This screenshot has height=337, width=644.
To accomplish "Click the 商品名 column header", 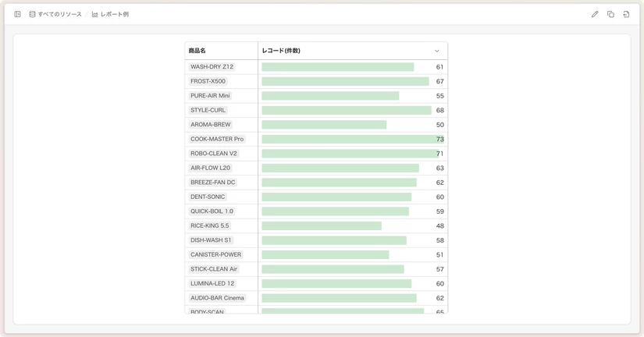I will coord(197,51).
